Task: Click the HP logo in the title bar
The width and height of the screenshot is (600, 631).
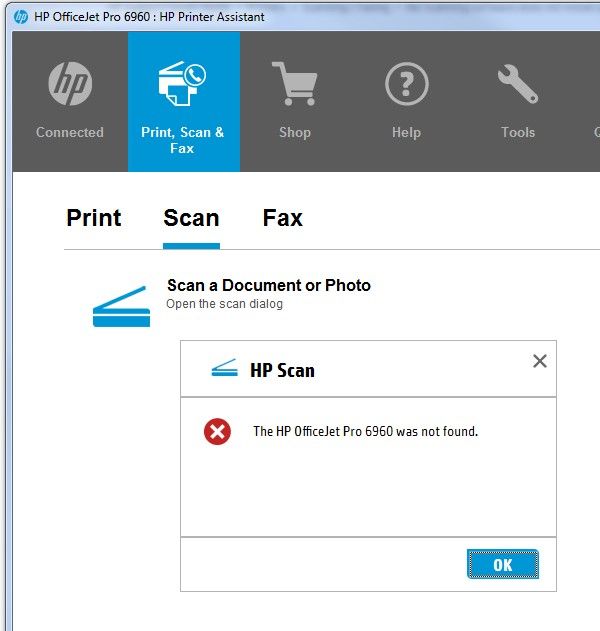Action: coord(21,17)
